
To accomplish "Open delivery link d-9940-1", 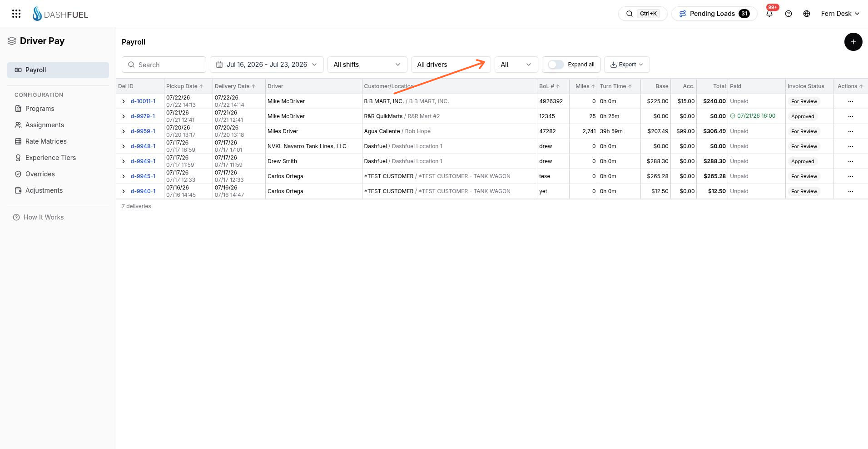I will pos(143,191).
